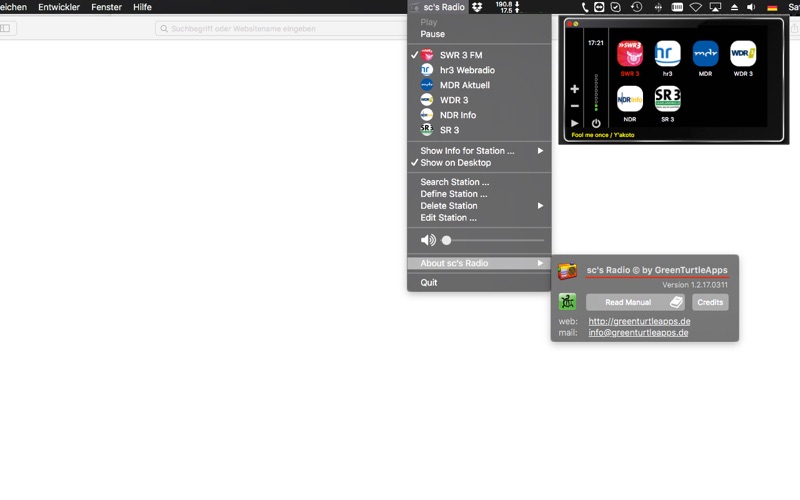The height and width of the screenshot is (500, 800).
Task: Click Read Manual button
Action: tap(635, 303)
